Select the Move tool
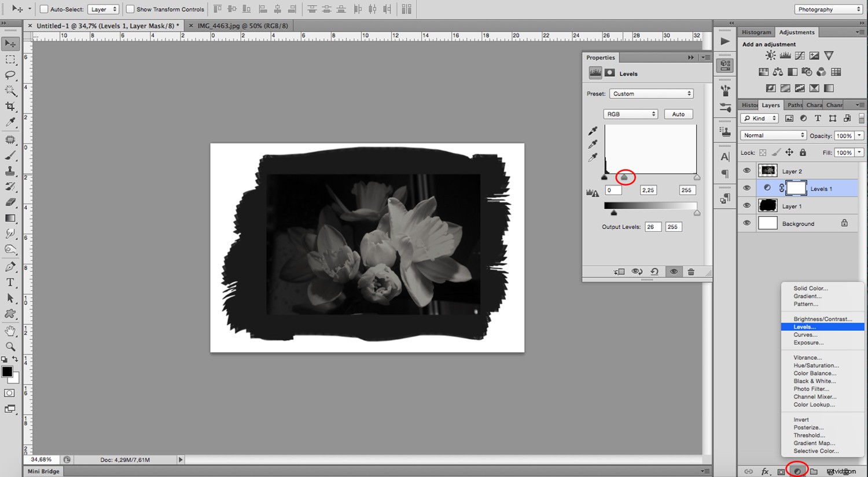Screen dimensions: 868x477 pos(10,43)
